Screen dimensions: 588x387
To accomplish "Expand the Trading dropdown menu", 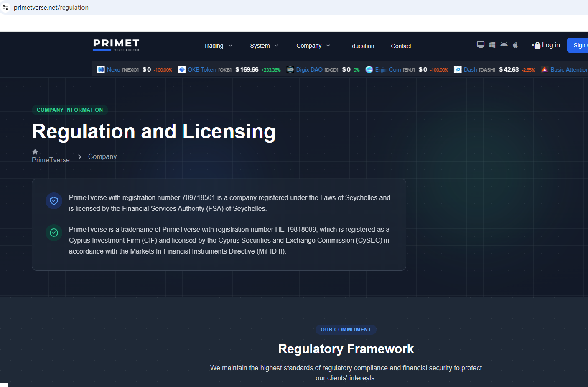I will pos(218,46).
